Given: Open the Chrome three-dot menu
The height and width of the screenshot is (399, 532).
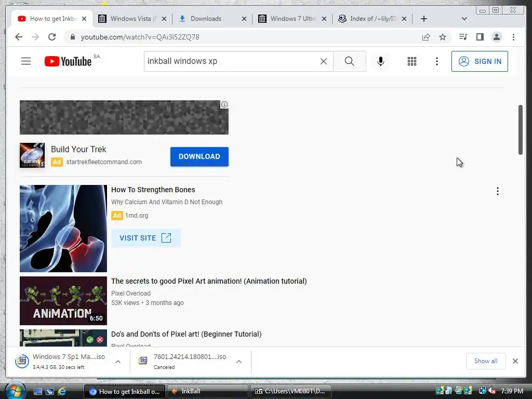Looking at the screenshot, I should click(x=513, y=37).
